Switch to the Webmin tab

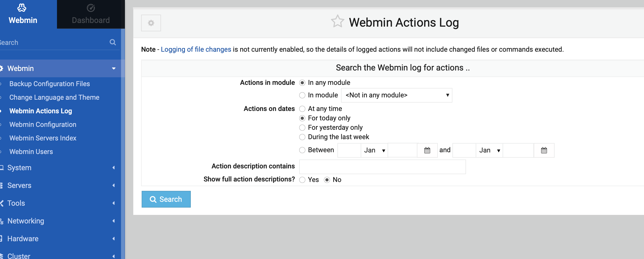[28, 14]
